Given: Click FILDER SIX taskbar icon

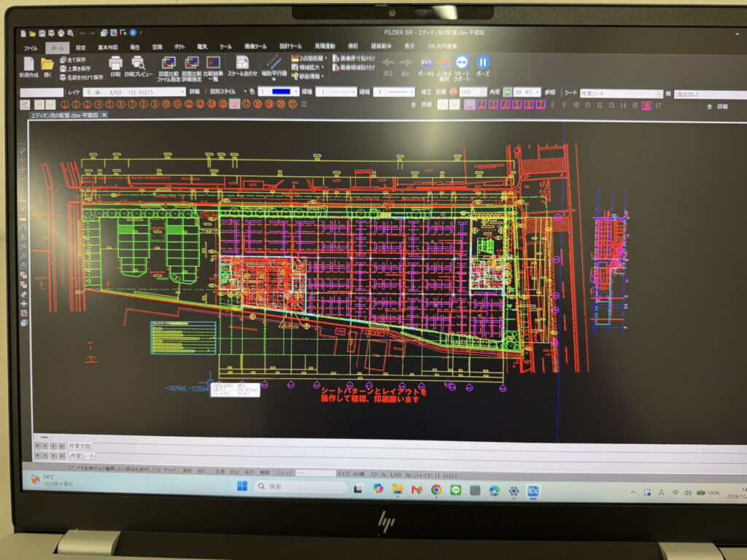Looking at the screenshot, I should (x=533, y=491).
